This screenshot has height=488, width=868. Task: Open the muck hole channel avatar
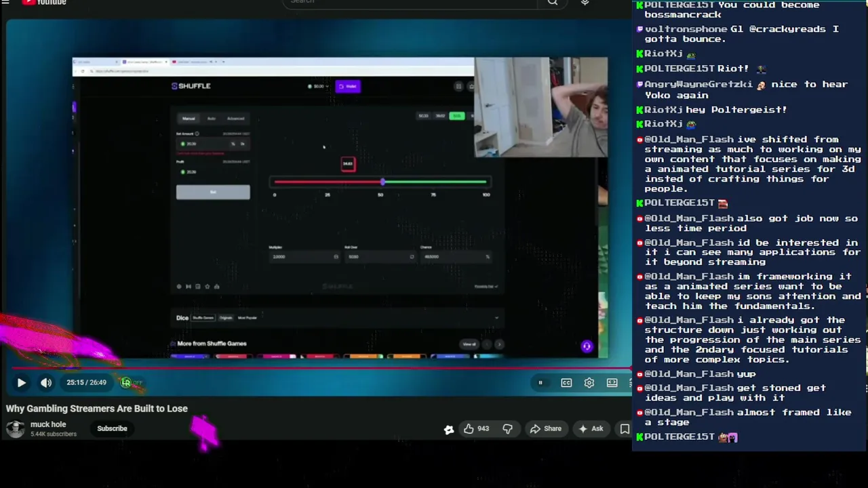click(15, 428)
